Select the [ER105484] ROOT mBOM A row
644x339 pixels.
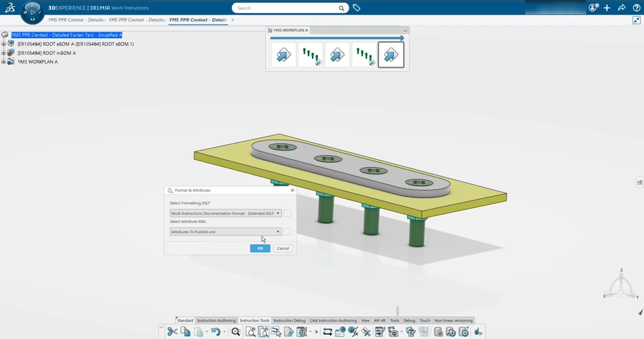[46, 52]
